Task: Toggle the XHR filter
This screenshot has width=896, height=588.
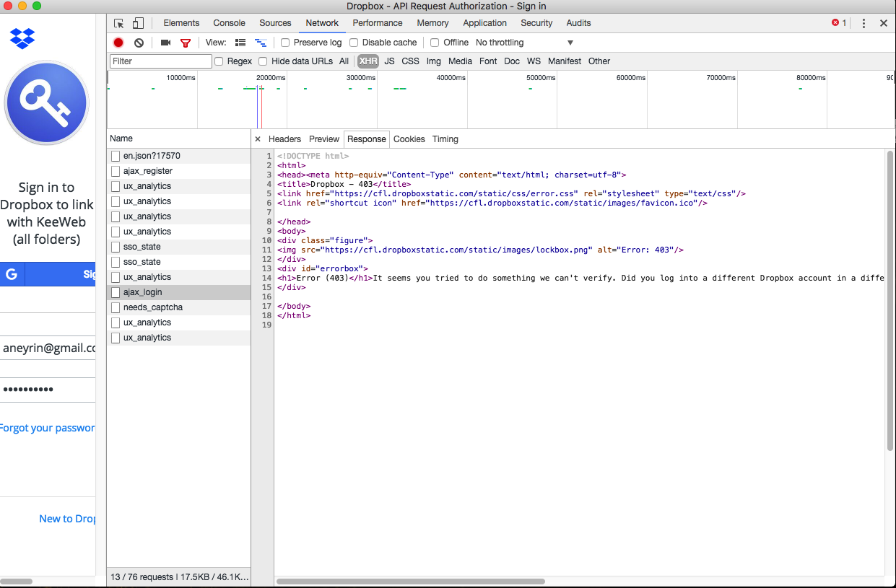Action: pos(368,61)
